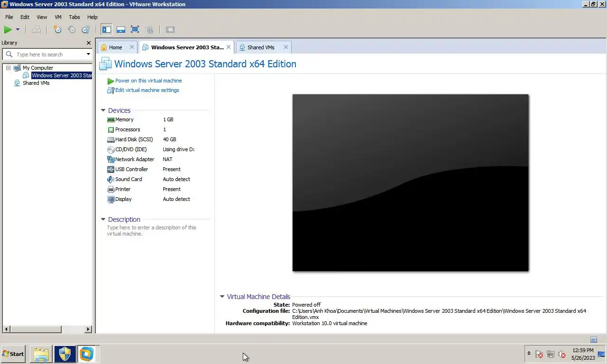Click the Send Ctrl+Alt+Del toolbar icon
Screen dimensions: 607x364
tap(36, 29)
